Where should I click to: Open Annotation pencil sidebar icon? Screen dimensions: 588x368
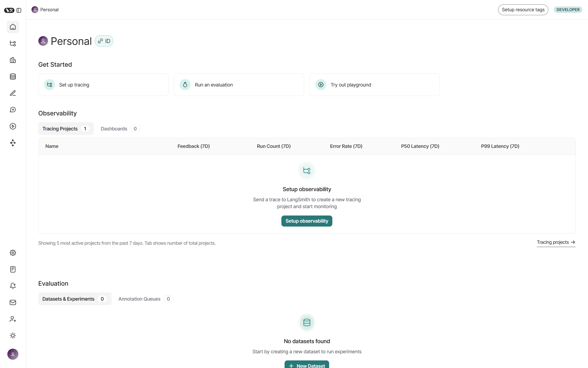[x=13, y=93]
